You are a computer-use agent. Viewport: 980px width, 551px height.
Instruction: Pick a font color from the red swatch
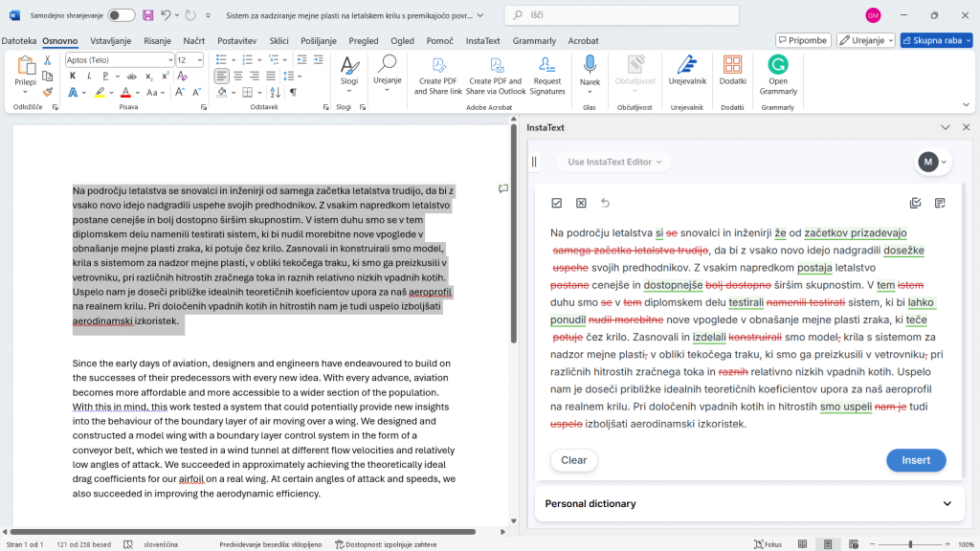coord(126,94)
